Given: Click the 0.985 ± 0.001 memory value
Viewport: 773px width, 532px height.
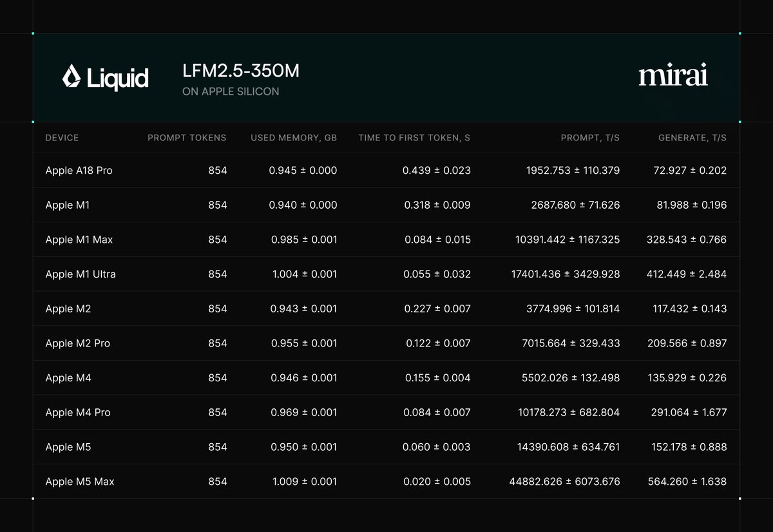Looking at the screenshot, I should click(303, 240).
